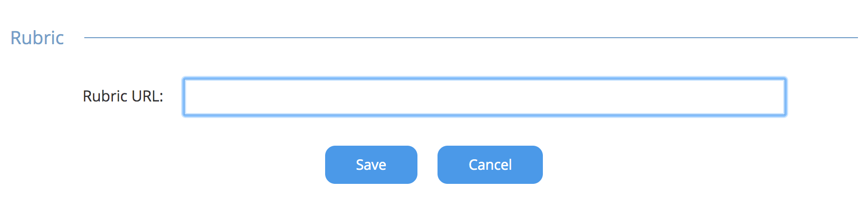Place cursor in the empty URL box
868x213 pixels.
[484, 97]
